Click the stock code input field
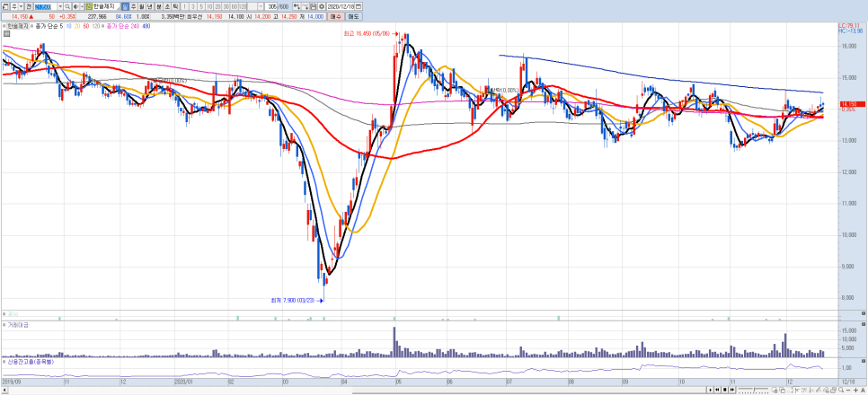The height and width of the screenshot is (395, 868). click(x=46, y=6)
